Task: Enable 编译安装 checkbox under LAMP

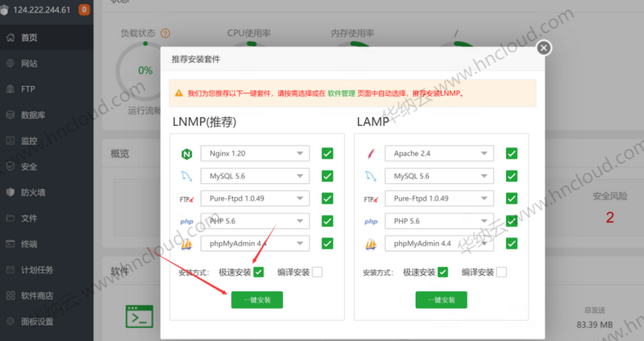Action: [501, 272]
